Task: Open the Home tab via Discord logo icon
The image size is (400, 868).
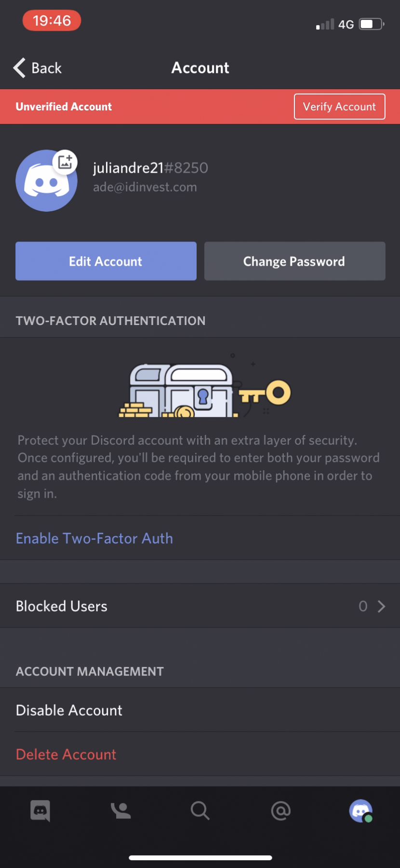Action: pos(40,811)
